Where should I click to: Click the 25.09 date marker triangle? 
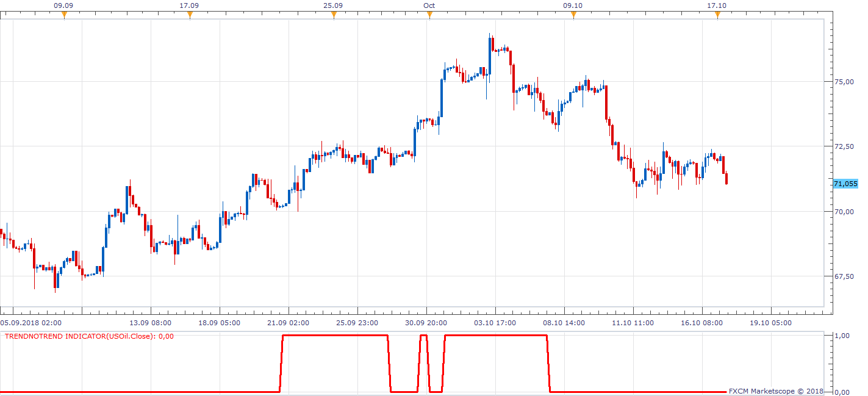coord(334,15)
